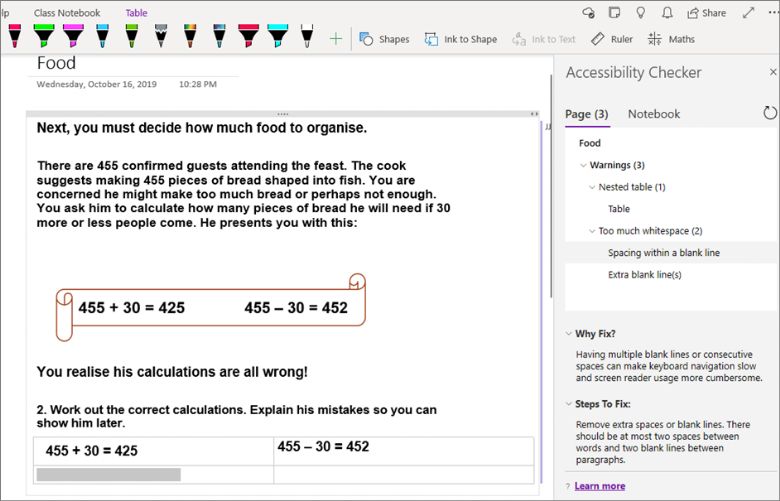Select the green pen
Image resolution: width=780 pixels, height=501 pixels.
tap(131, 36)
